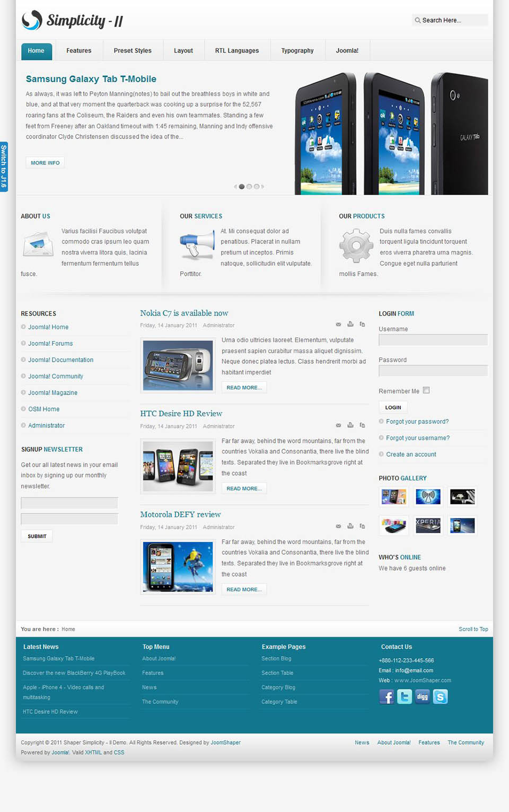Click Forgot your password? link
This screenshot has width=509, height=812.
coord(417,422)
